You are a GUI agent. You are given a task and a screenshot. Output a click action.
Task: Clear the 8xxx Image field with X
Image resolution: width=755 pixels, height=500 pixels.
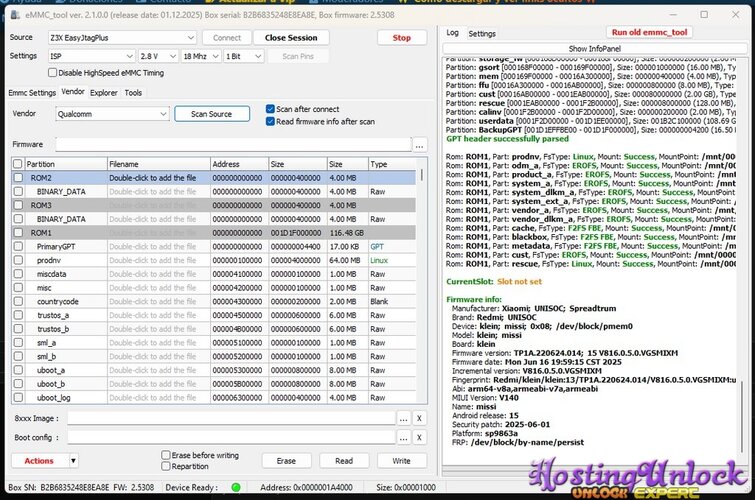pos(419,419)
